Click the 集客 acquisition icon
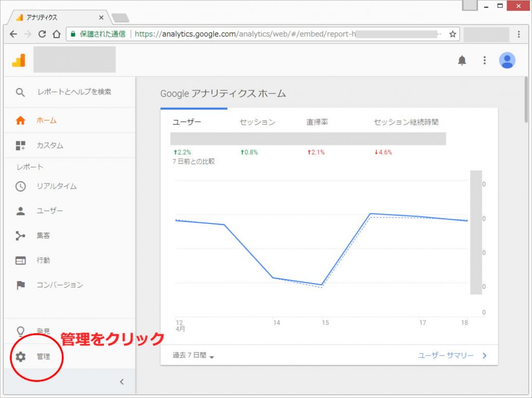The image size is (532, 398). [20, 235]
